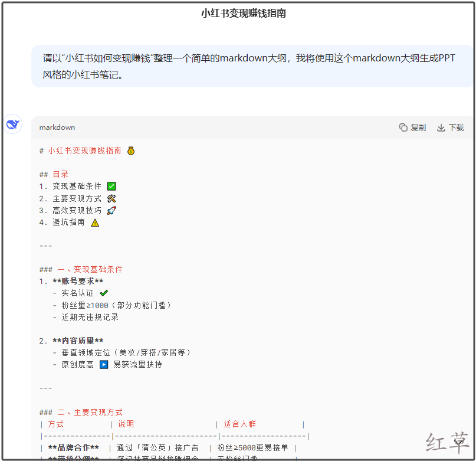Click the copy icon in code header
The width and height of the screenshot is (476, 461).
point(403,127)
